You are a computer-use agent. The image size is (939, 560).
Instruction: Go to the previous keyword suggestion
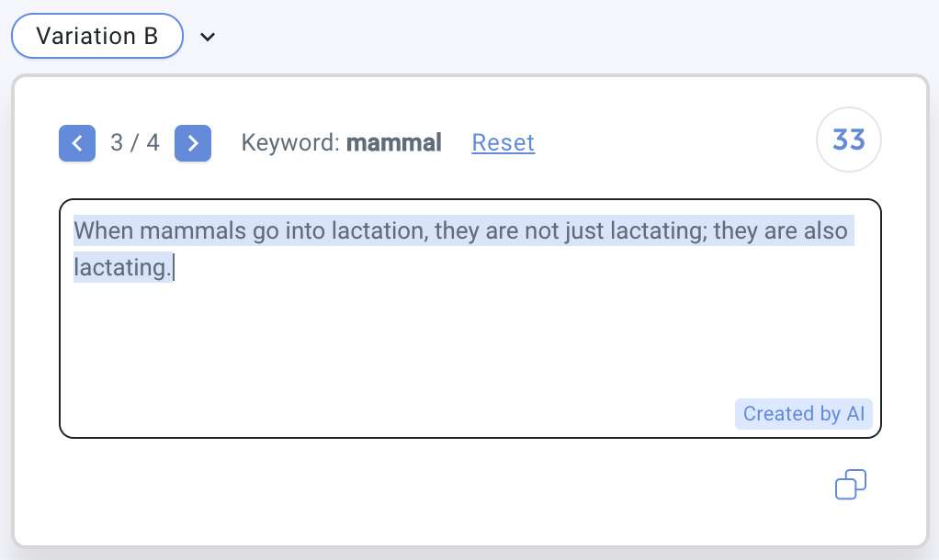77,143
